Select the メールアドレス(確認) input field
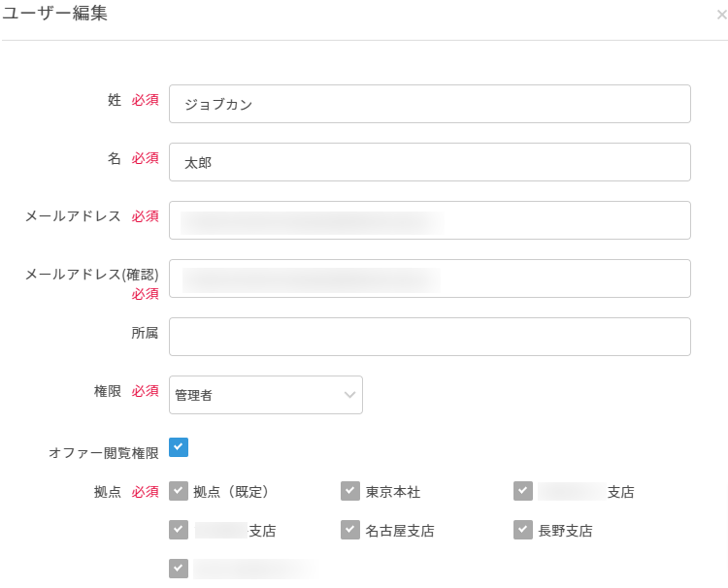Viewport: 728px width, 588px height. [429, 278]
